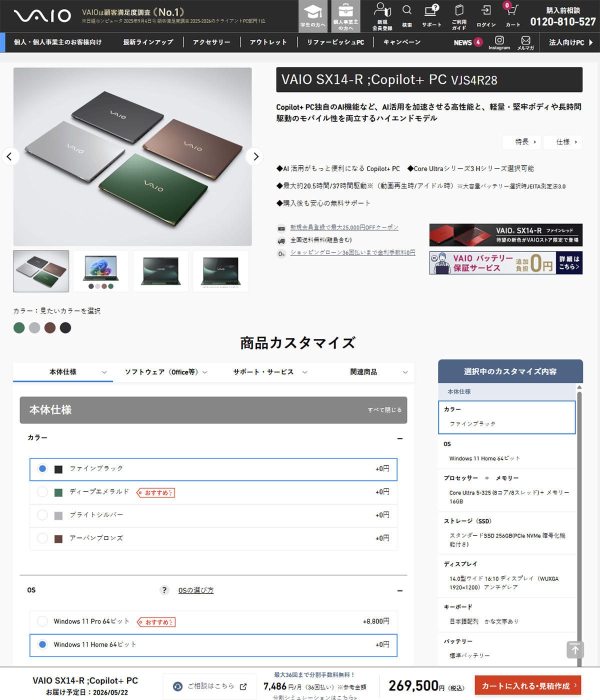Show next product image with right arrow
This screenshot has height=700, width=600.
point(255,156)
